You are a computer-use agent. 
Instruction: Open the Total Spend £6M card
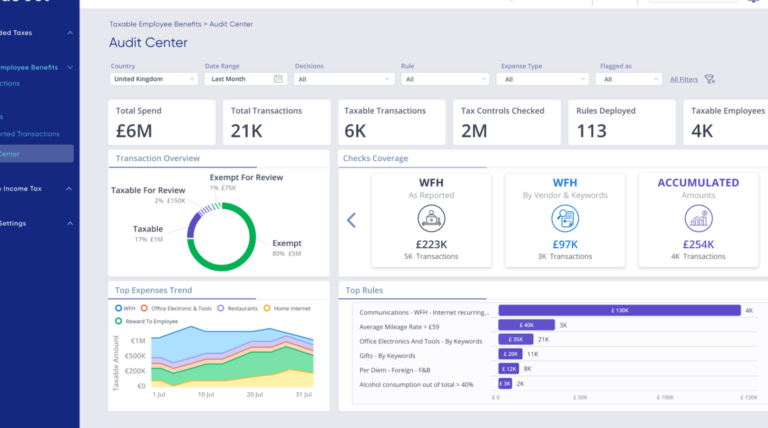coord(162,122)
